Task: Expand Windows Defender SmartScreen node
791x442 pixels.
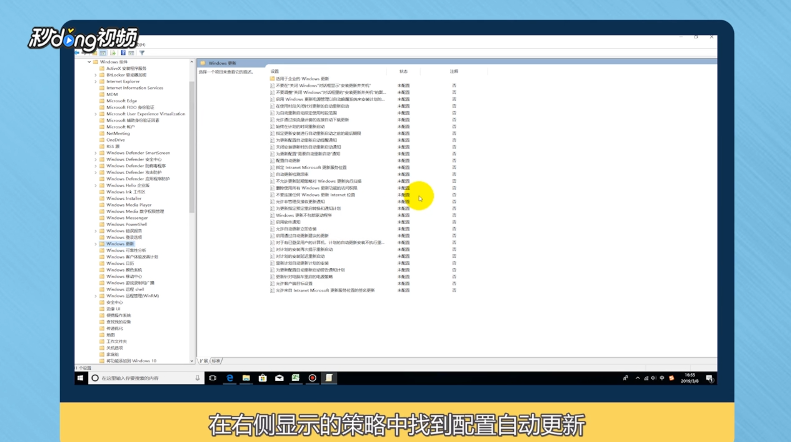Action: (96, 153)
